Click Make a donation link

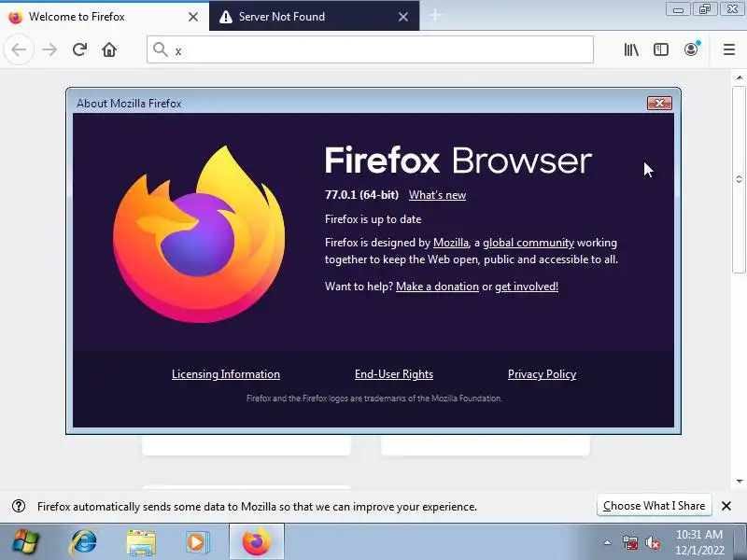[x=437, y=287]
